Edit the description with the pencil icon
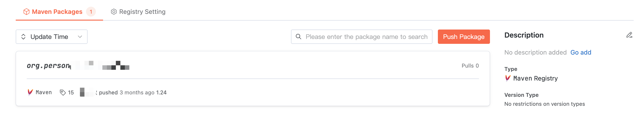This screenshot has width=644, height=123. [x=629, y=35]
